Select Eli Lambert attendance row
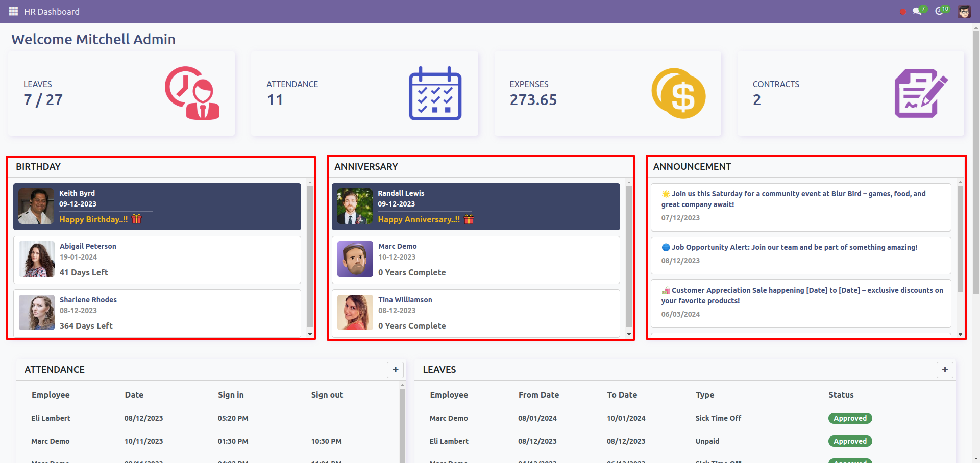This screenshot has height=463, width=980. (x=208, y=418)
